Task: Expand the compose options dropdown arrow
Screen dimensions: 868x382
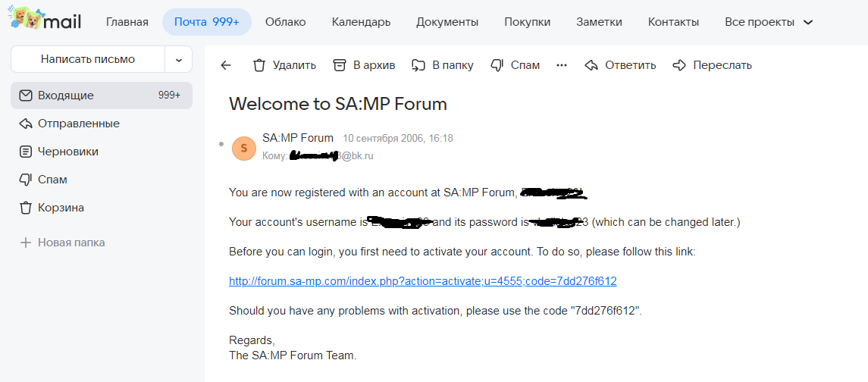Action: tap(179, 59)
